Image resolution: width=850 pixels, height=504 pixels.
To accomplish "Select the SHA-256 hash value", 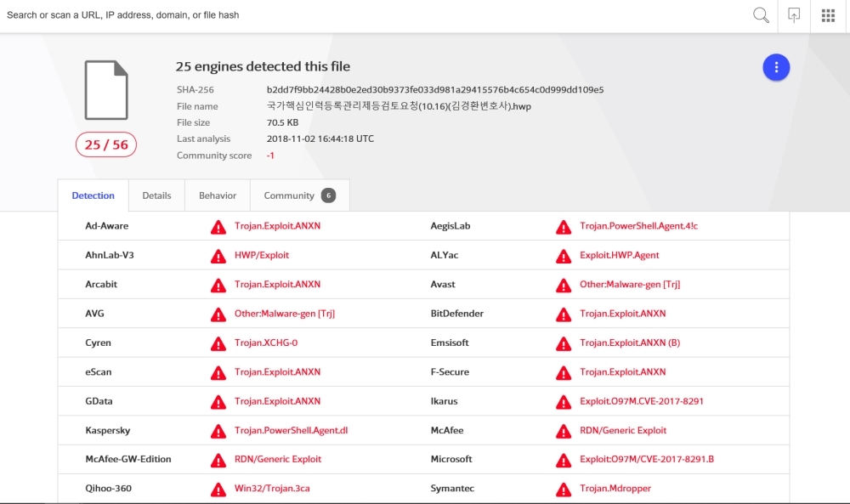I will (x=435, y=90).
